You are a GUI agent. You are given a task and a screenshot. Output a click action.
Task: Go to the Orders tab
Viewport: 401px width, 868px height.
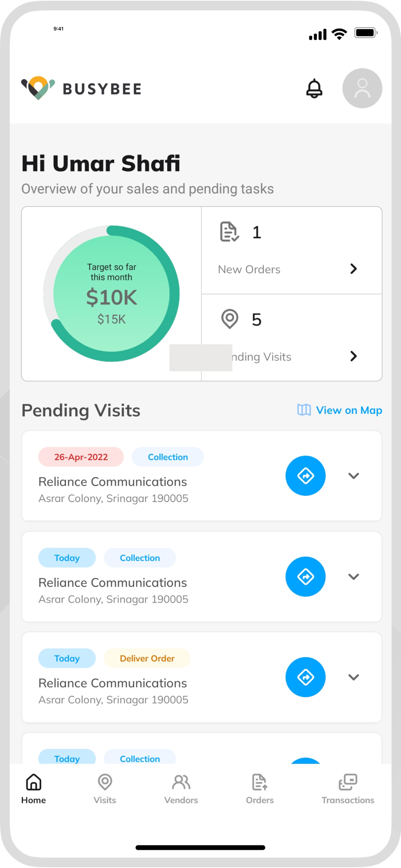[260, 789]
